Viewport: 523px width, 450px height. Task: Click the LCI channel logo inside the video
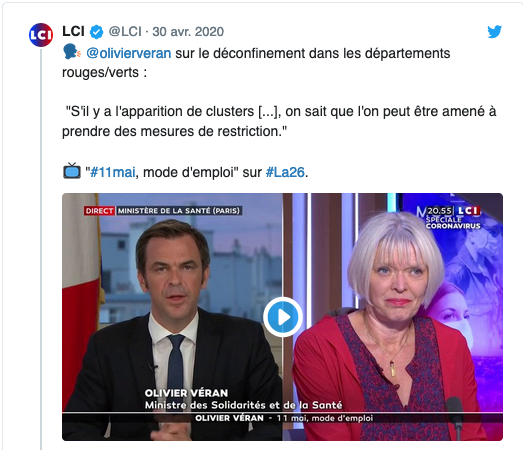468,210
